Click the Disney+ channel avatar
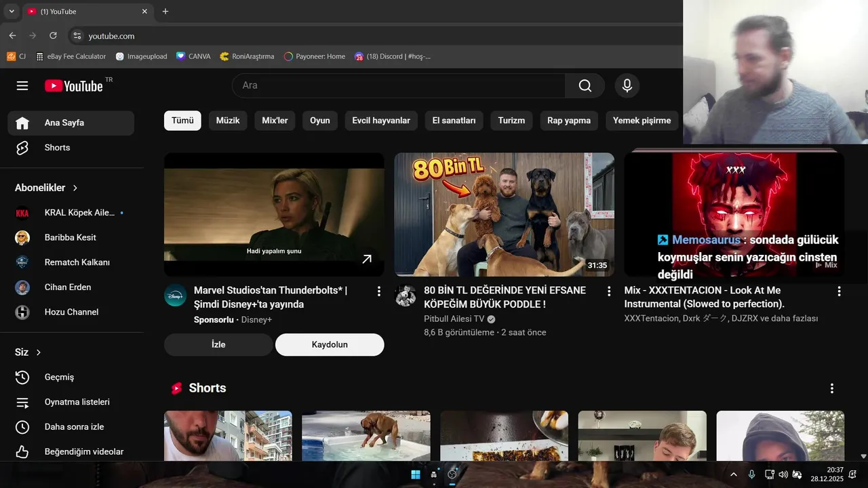The image size is (868, 488). [x=176, y=296]
